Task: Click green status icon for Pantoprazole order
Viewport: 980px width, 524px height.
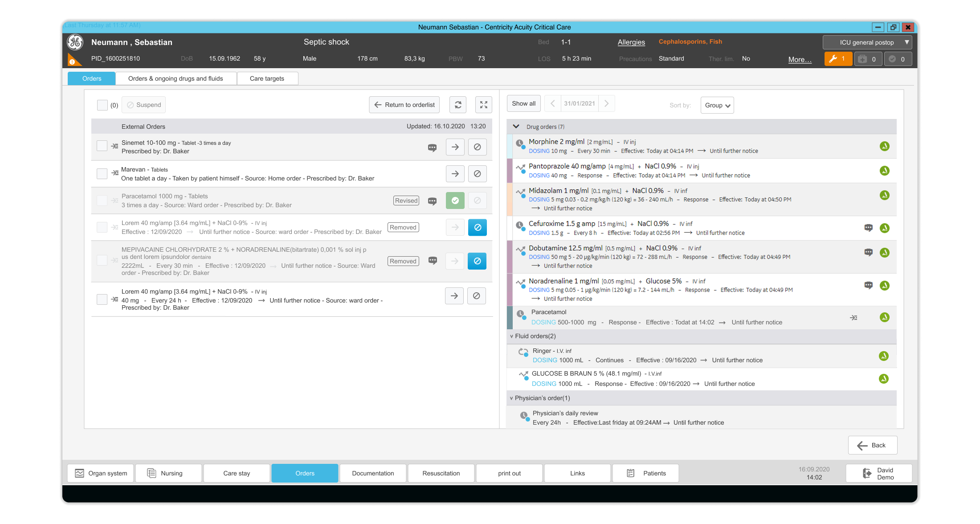Action: click(885, 171)
